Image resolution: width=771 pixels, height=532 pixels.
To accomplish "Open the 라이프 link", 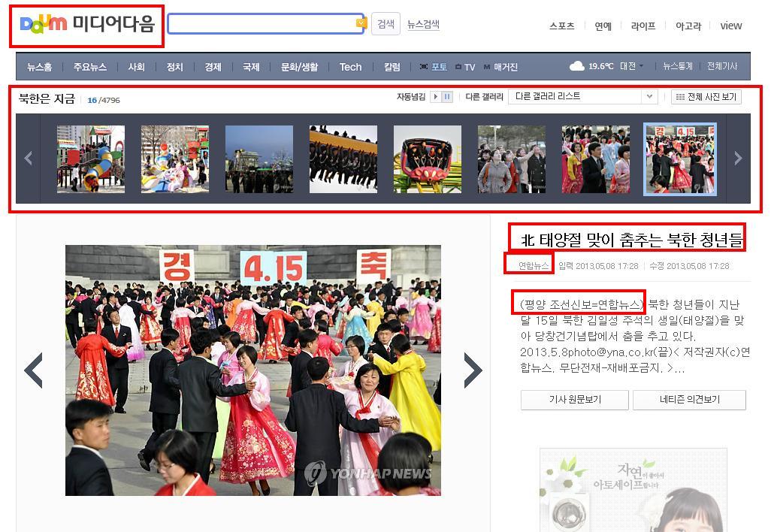I will tap(643, 26).
